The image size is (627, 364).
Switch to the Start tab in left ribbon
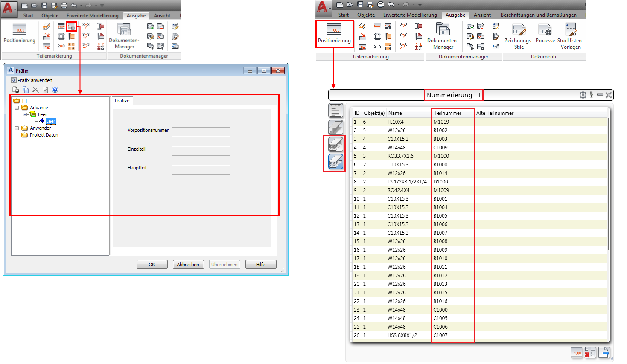28,15
